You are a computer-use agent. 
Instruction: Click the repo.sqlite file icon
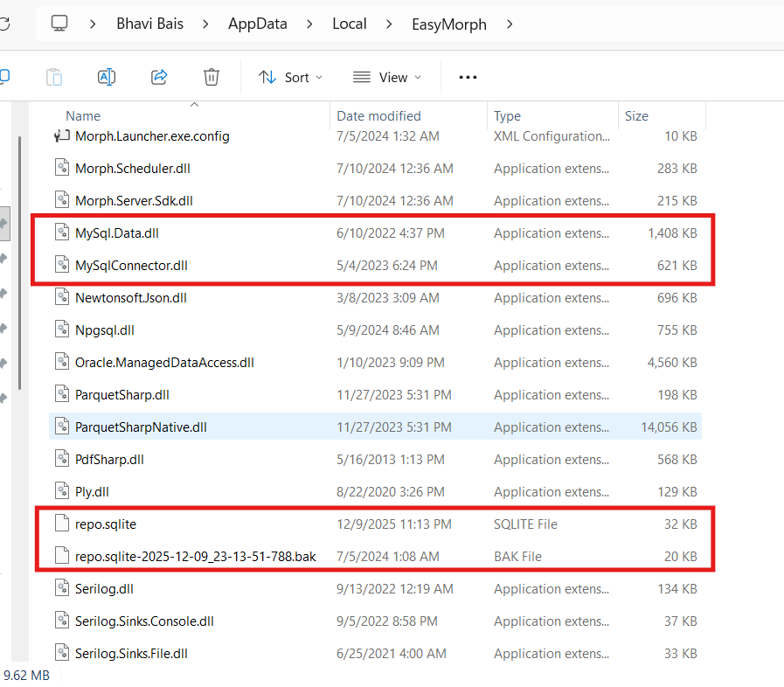point(61,524)
